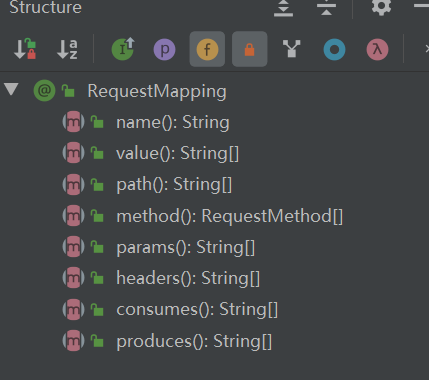
Task: Click method icon beside path()
Action: [x=73, y=184]
